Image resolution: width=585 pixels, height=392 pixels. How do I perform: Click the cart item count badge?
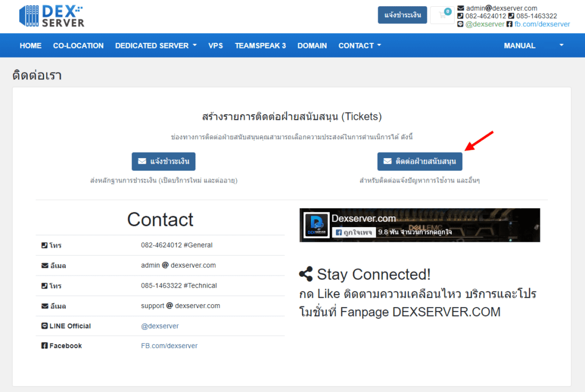[x=448, y=11]
